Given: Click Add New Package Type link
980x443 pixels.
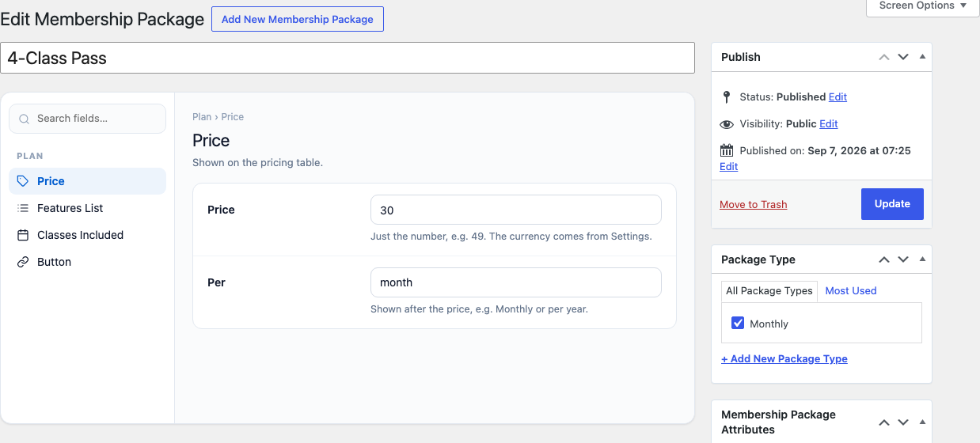Looking at the screenshot, I should coord(784,359).
